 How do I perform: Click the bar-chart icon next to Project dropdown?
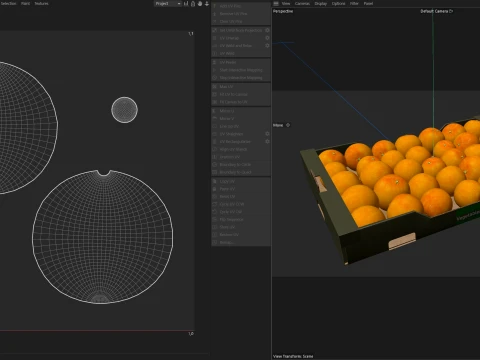(186, 4)
